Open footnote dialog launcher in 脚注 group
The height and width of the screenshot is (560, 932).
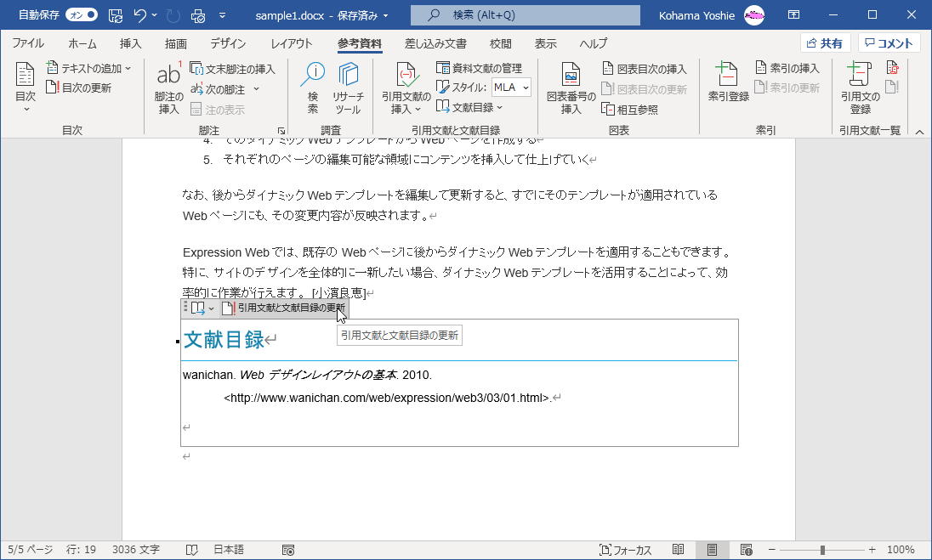pos(281,131)
